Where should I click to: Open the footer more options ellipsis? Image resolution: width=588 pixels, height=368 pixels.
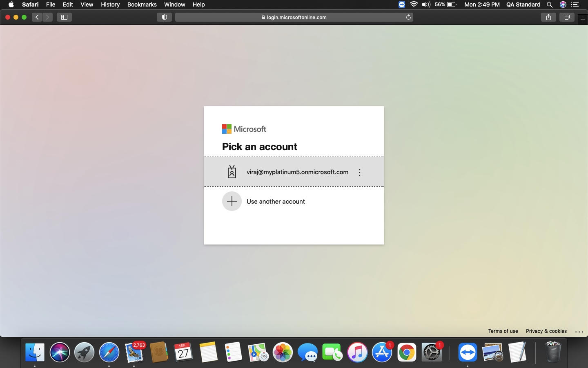pos(579,332)
